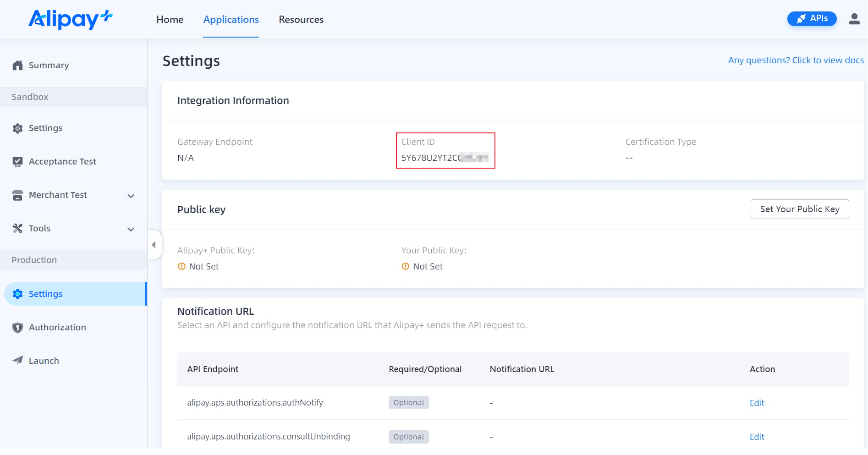The image size is (868, 455).
Task: Open the APIs button
Action: coord(812,19)
